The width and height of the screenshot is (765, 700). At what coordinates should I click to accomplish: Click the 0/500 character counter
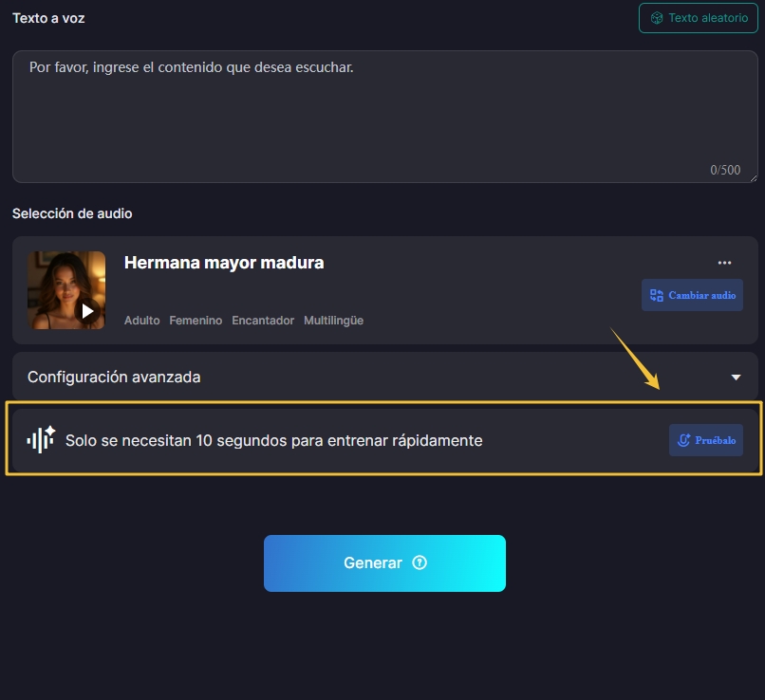coord(725,170)
